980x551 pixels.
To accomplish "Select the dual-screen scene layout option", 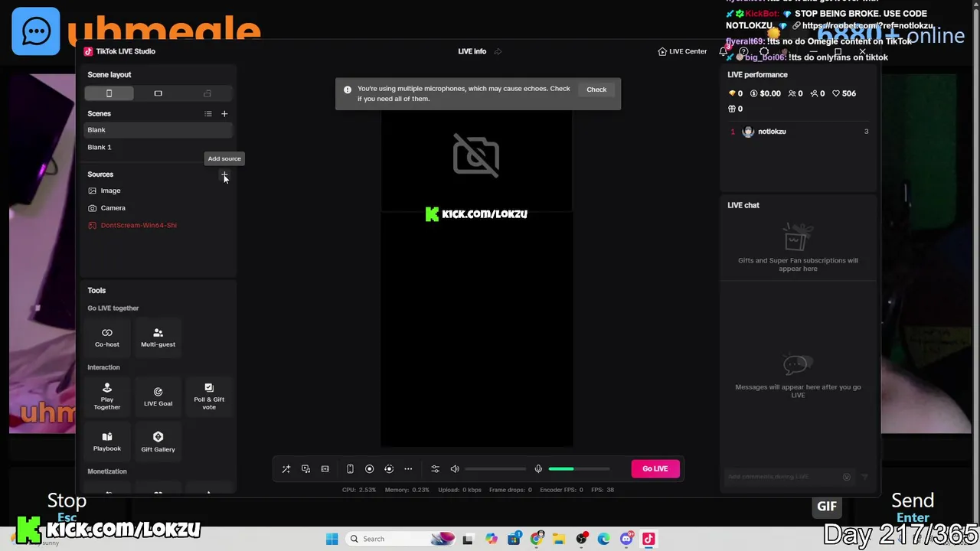I will 207,93.
